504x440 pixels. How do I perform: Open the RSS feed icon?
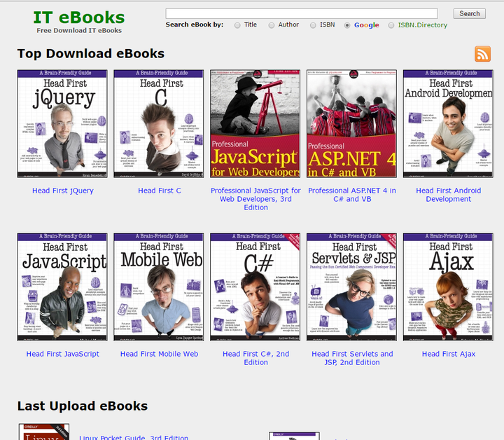point(482,54)
